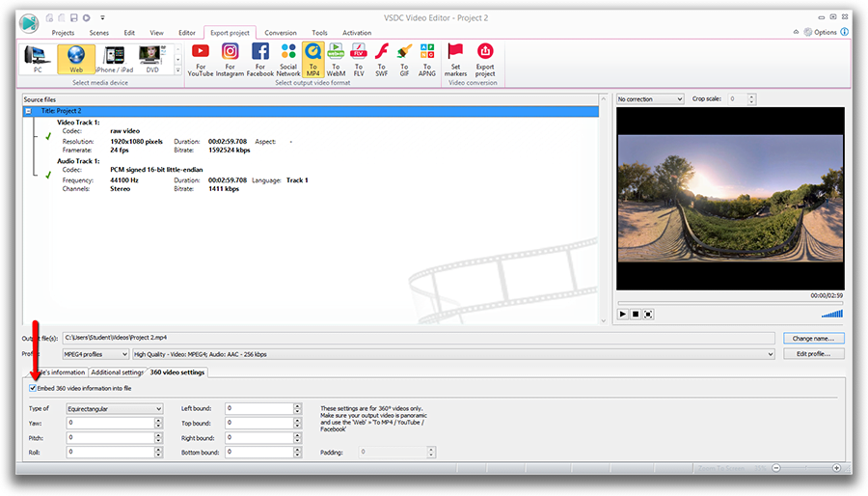
Task: Open the View ribbon tab
Action: pos(156,33)
